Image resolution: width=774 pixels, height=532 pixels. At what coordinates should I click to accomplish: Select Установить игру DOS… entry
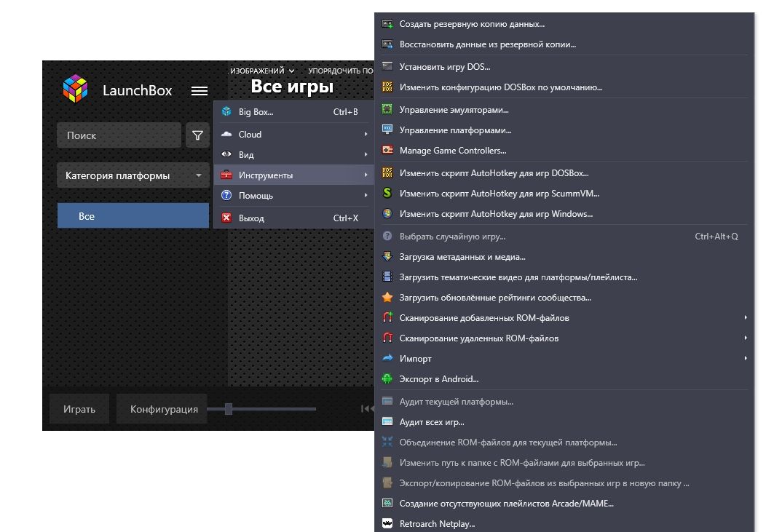(565, 67)
